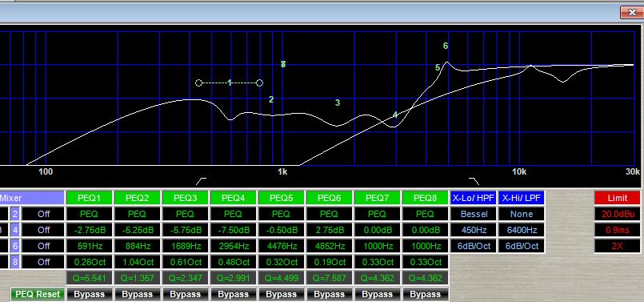This screenshot has height=302, width=644.
Task: Change the PEQ1 filter type
Action: click(89, 214)
